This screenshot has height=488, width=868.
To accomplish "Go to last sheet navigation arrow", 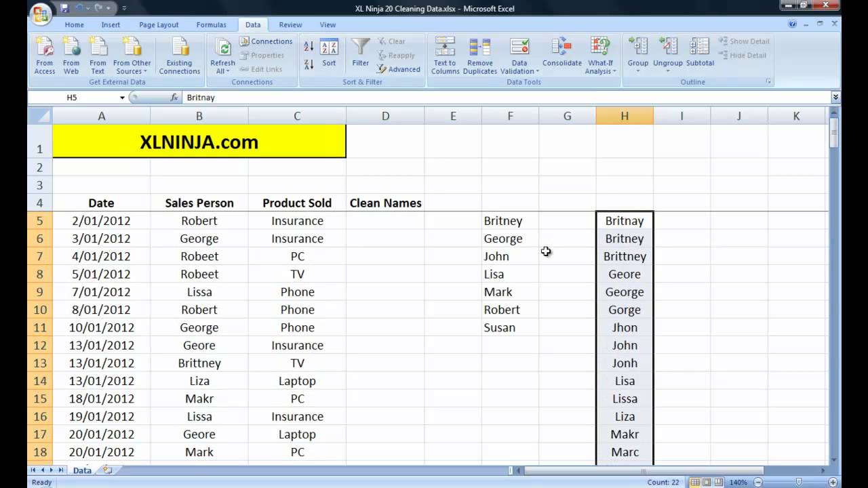I will coord(61,470).
